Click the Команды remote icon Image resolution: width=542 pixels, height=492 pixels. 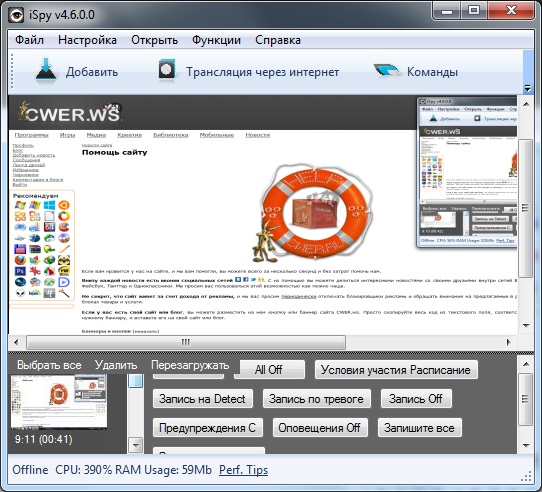click(x=387, y=71)
